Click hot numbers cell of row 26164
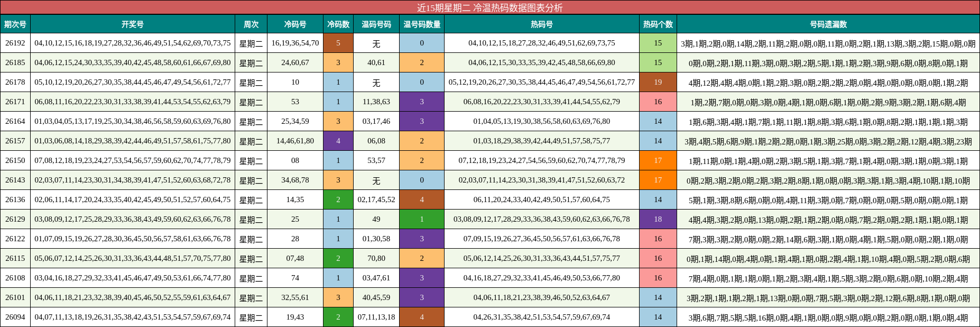Image resolution: width=980 pixels, height=327 pixels. click(x=542, y=121)
